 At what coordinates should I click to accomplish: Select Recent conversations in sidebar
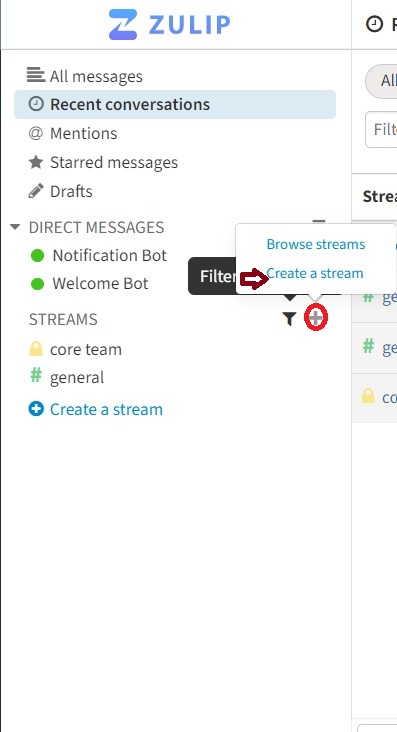click(x=175, y=104)
